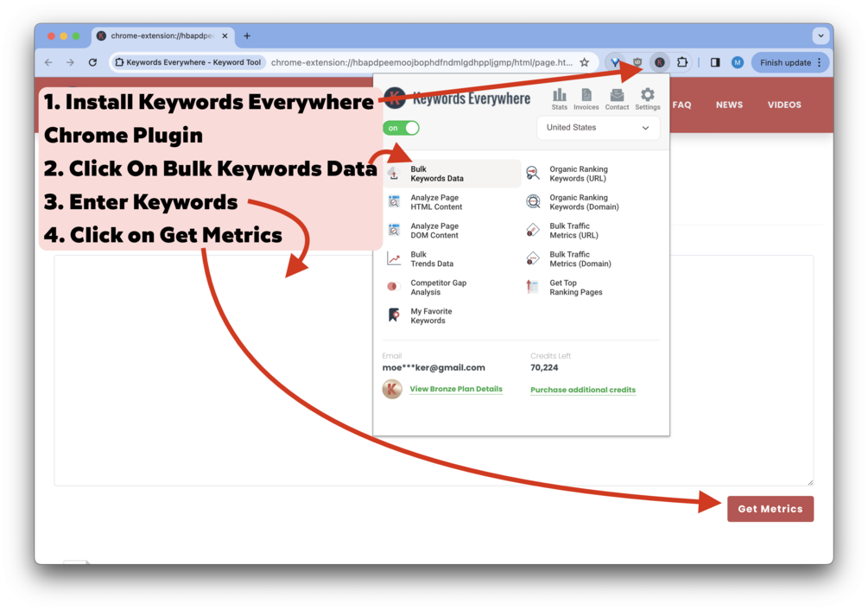Toggle the Chrome side panel icon

click(x=714, y=62)
